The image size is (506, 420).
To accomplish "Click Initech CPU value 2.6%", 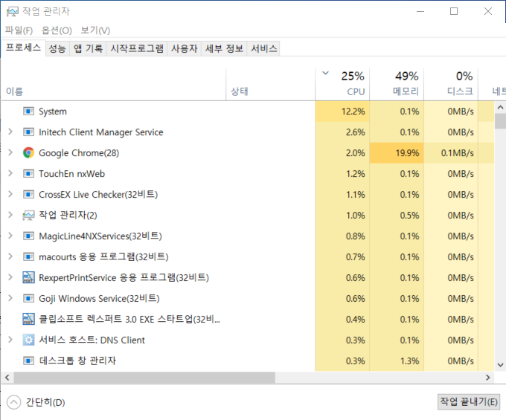I will pos(355,132).
